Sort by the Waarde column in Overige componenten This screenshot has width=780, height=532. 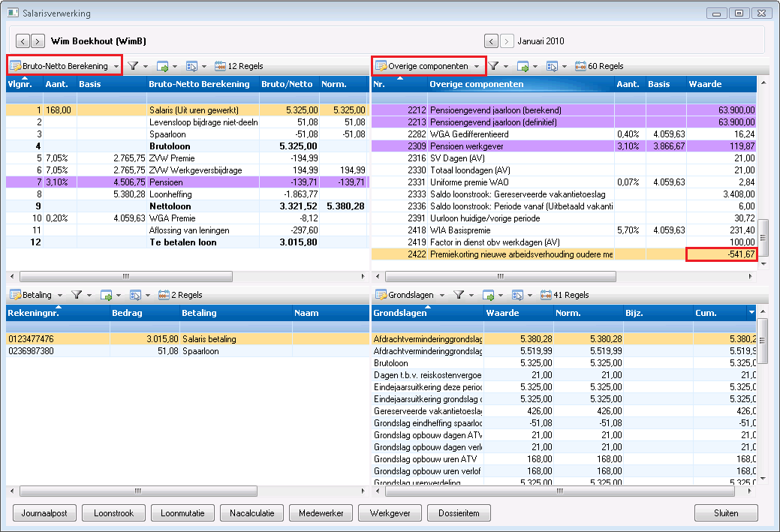(x=721, y=84)
